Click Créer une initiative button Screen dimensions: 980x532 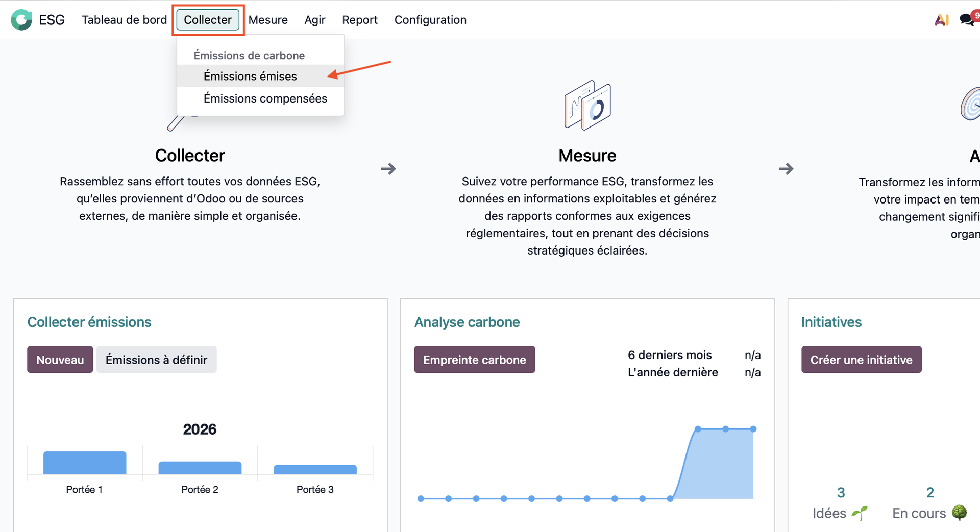pyautogui.click(x=861, y=360)
